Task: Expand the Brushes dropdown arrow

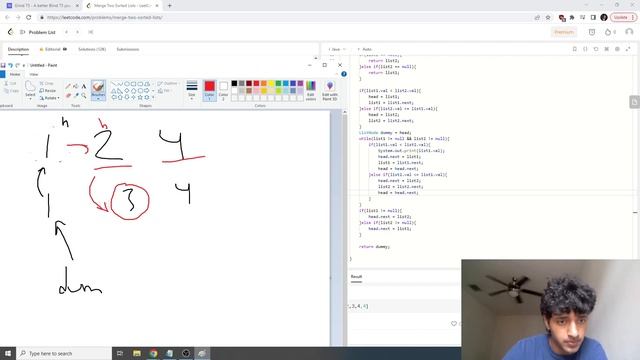Action: 98,98
